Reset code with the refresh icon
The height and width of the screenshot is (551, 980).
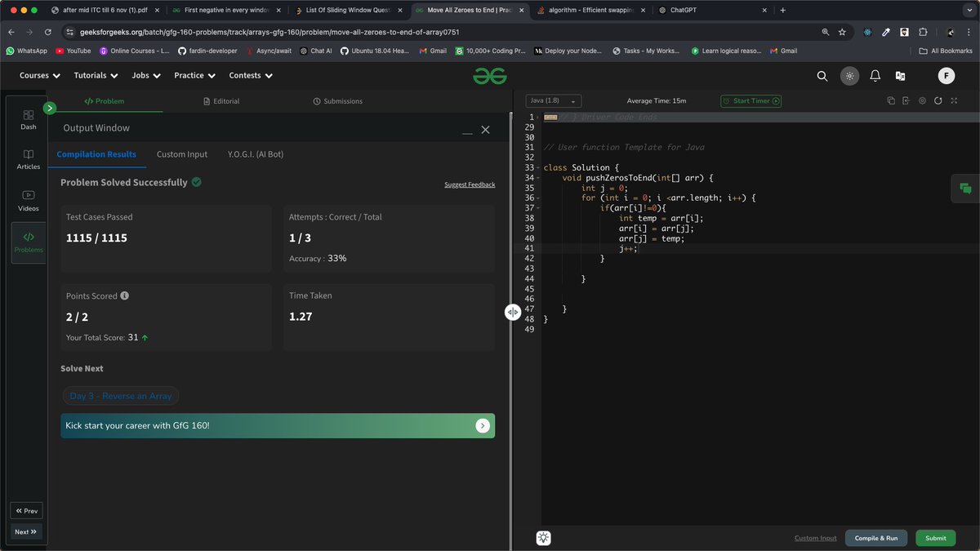(938, 101)
